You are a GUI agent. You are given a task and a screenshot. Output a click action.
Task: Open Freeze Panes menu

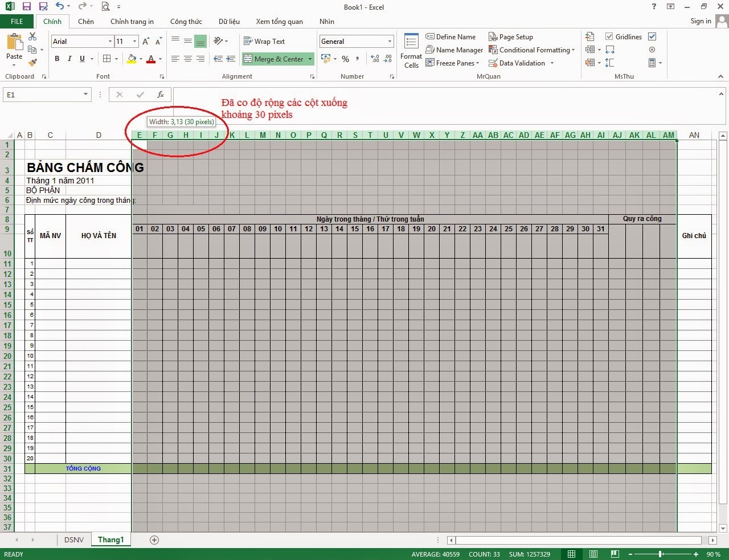(x=453, y=63)
